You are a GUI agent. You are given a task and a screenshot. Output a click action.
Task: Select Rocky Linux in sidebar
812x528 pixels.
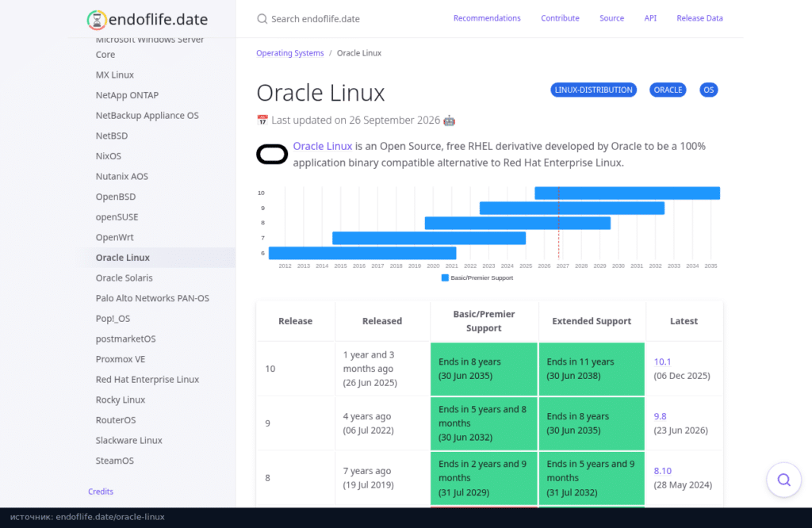pyautogui.click(x=121, y=400)
